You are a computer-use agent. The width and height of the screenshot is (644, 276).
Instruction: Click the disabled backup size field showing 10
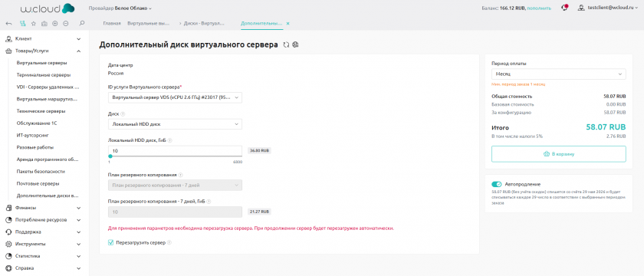[x=175, y=212]
